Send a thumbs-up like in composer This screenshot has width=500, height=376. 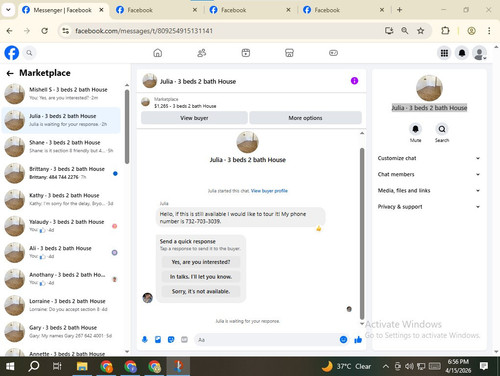click(x=358, y=339)
